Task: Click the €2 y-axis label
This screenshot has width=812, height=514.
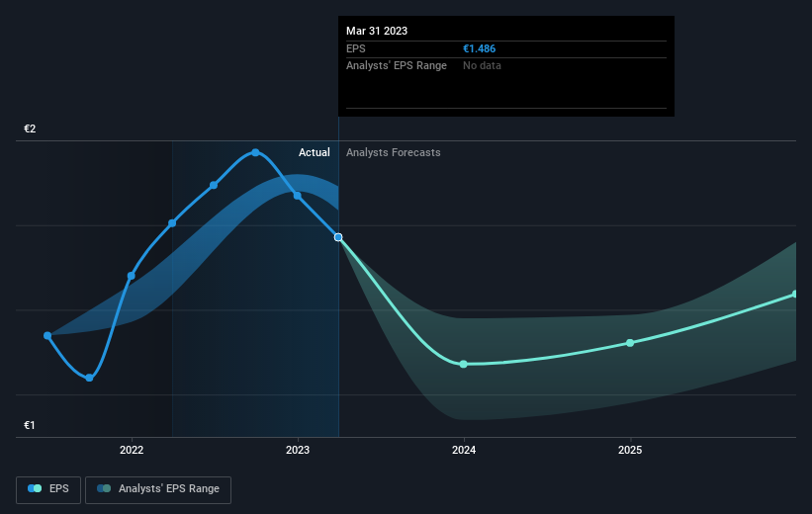Action: pyautogui.click(x=30, y=128)
